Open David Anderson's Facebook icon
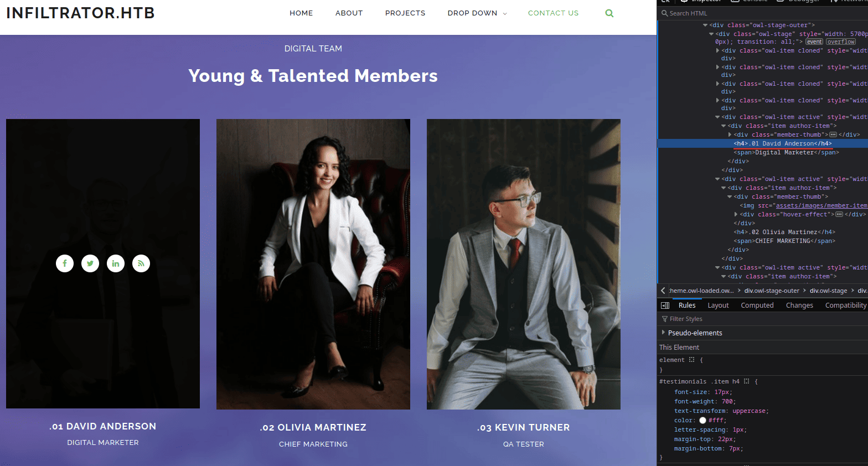The image size is (868, 466). [x=65, y=263]
